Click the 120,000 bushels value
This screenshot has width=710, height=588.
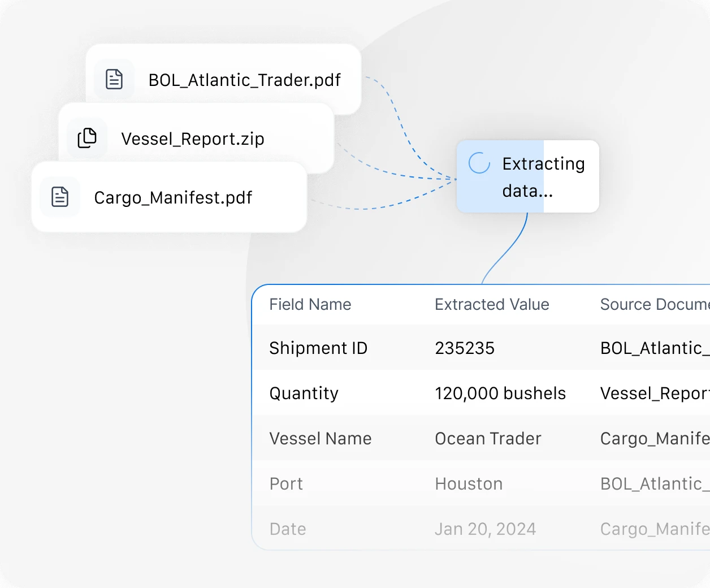(x=500, y=393)
